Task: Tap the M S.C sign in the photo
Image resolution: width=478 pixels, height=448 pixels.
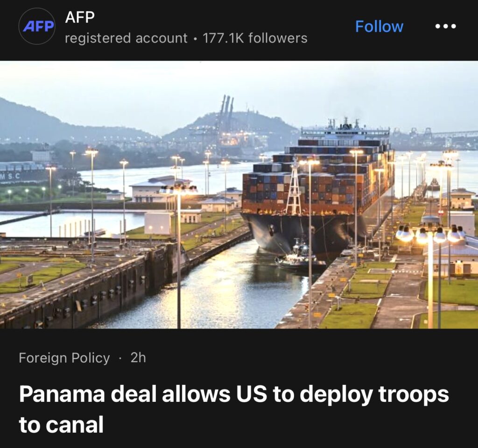Action: pos(10,176)
